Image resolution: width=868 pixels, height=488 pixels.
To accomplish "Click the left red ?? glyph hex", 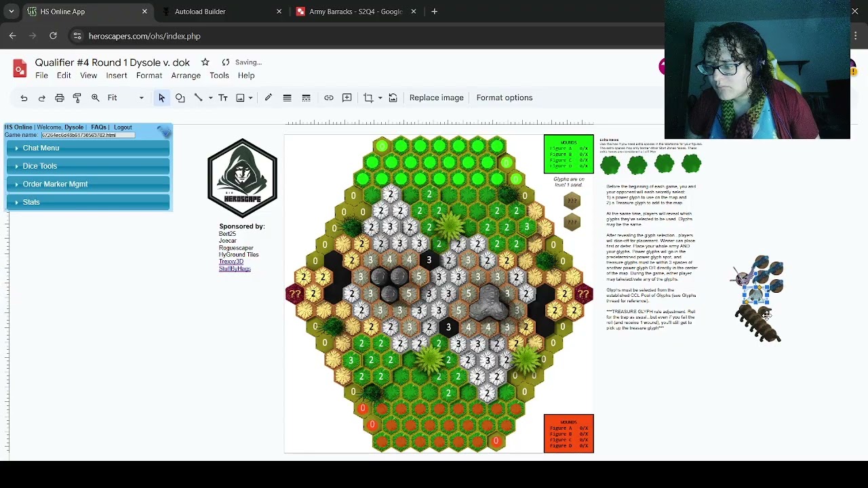I will [x=294, y=294].
